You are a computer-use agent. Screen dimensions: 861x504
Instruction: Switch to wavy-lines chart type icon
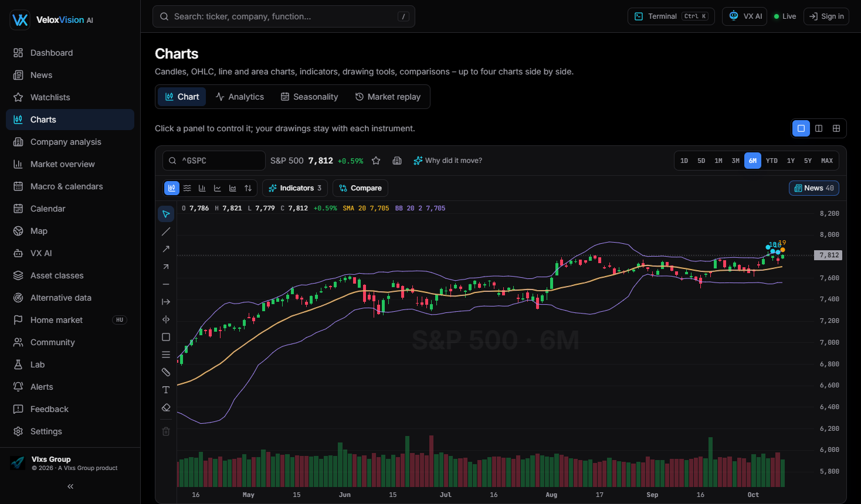pos(187,188)
